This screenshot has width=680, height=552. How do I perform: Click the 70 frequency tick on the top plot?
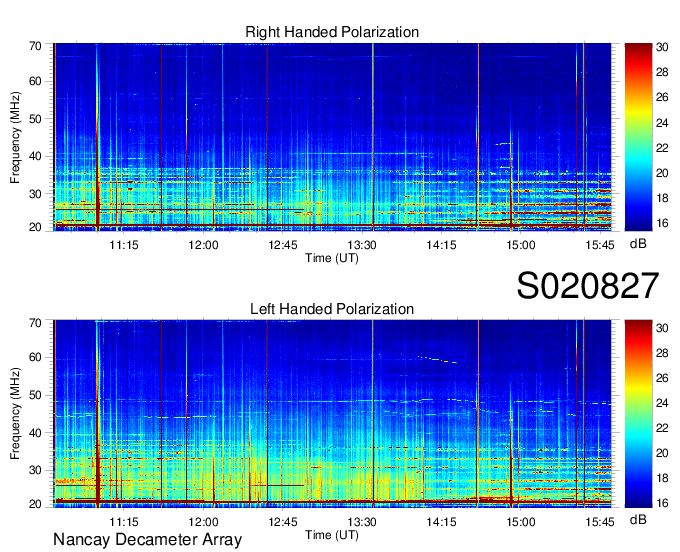tap(35, 46)
